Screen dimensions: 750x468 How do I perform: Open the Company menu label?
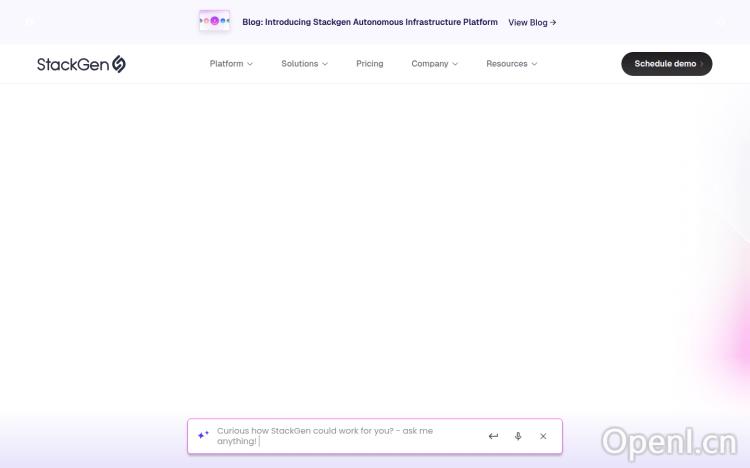point(429,64)
